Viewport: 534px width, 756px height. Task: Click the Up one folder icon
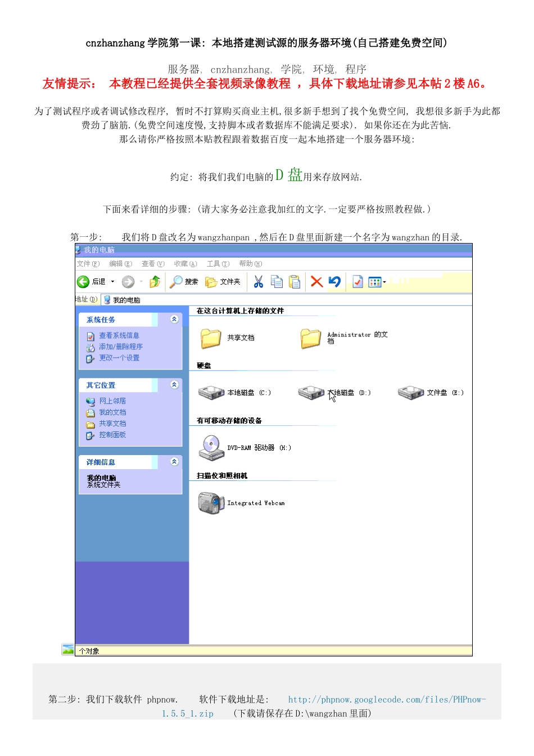(x=155, y=281)
